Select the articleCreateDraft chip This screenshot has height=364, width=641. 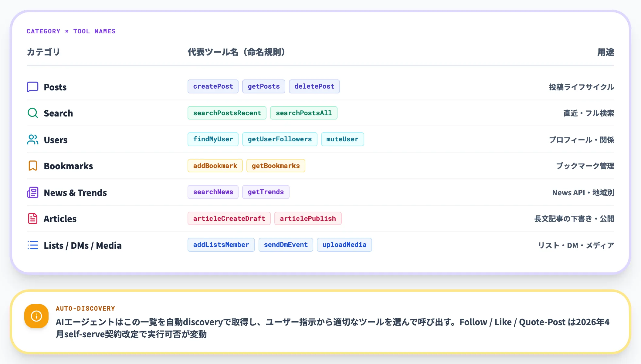[x=229, y=218]
